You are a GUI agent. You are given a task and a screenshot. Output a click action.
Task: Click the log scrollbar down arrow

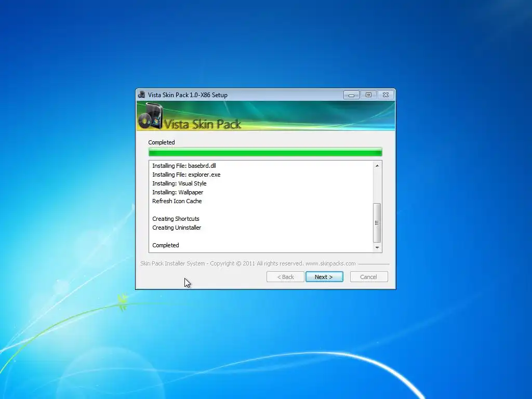377,247
